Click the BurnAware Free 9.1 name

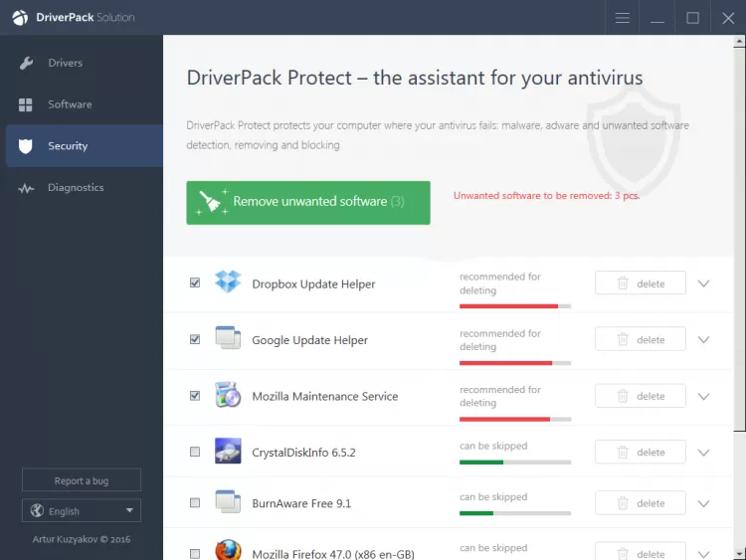pyautogui.click(x=301, y=503)
